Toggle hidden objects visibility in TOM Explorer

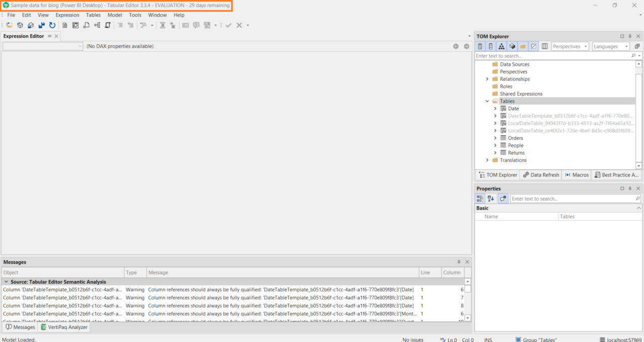pos(533,46)
